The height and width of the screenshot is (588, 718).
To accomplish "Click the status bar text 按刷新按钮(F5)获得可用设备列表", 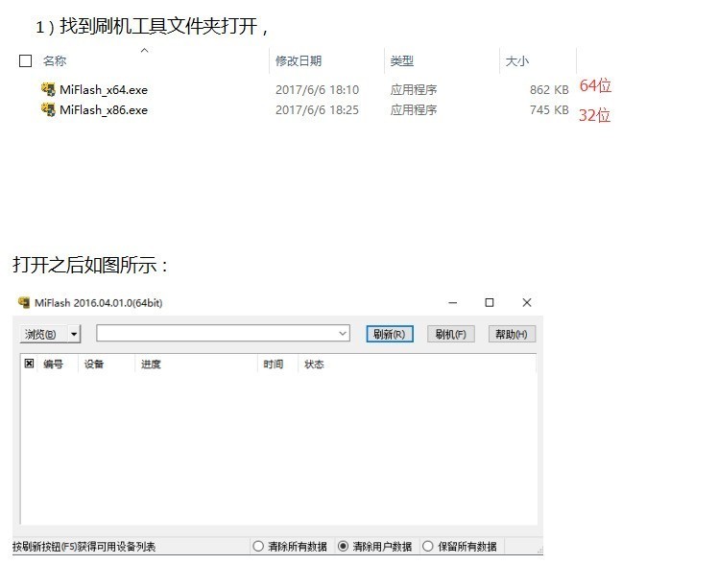I will 84,547.
